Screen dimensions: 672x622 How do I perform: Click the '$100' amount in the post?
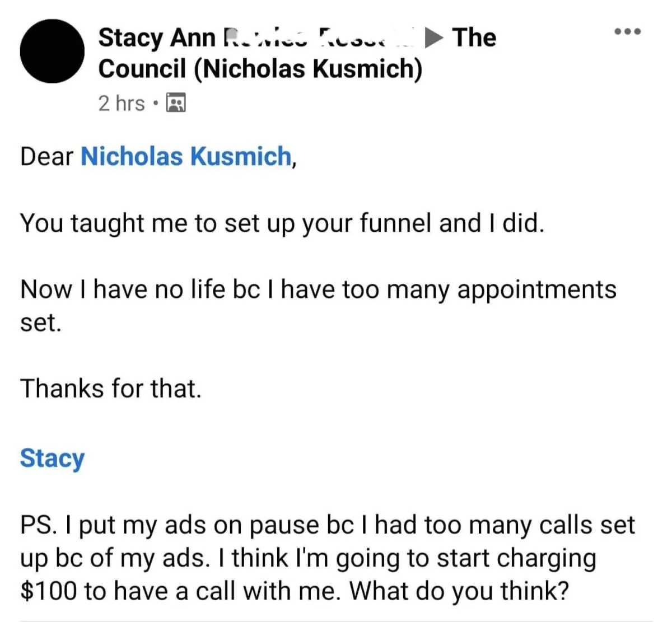click(x=48, y=591)
